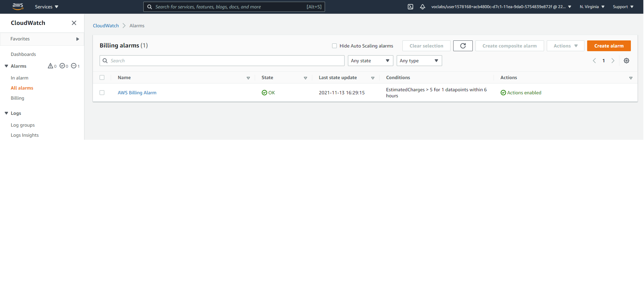
Task: Check the AWS Billing Alarm row checkbox
Action: (x=102, y=93)
